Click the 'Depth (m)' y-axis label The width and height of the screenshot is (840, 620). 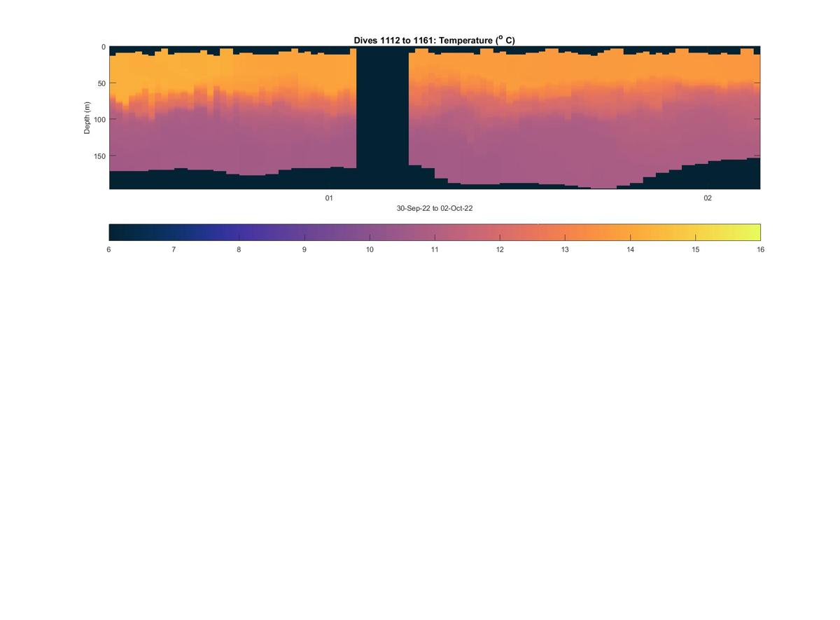(87, 118)
